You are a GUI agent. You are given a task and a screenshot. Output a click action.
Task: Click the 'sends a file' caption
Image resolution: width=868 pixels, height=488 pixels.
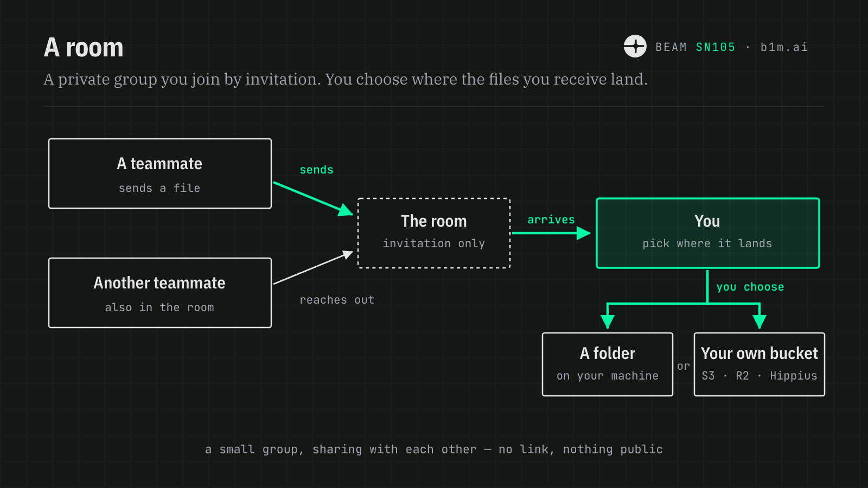click(159, 188)
